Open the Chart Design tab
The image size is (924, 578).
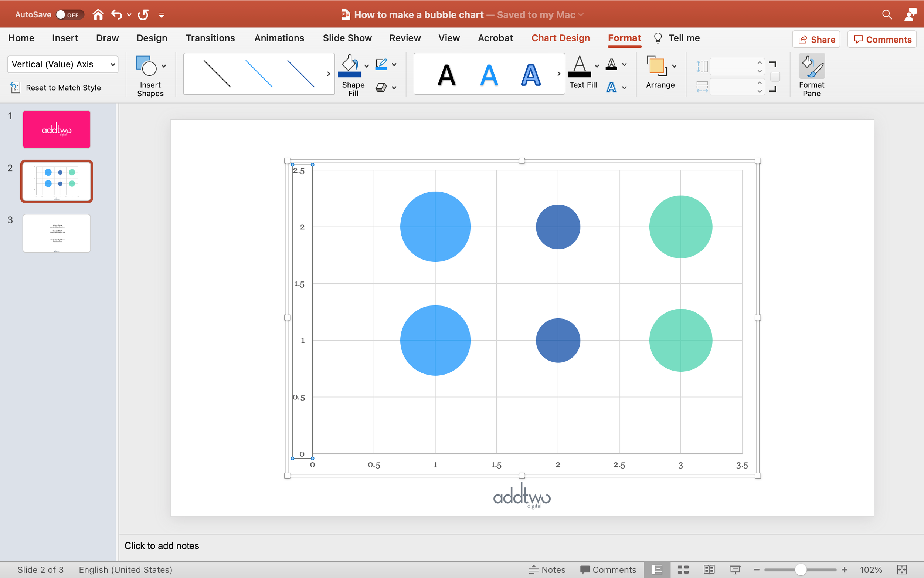click(560, 38)
